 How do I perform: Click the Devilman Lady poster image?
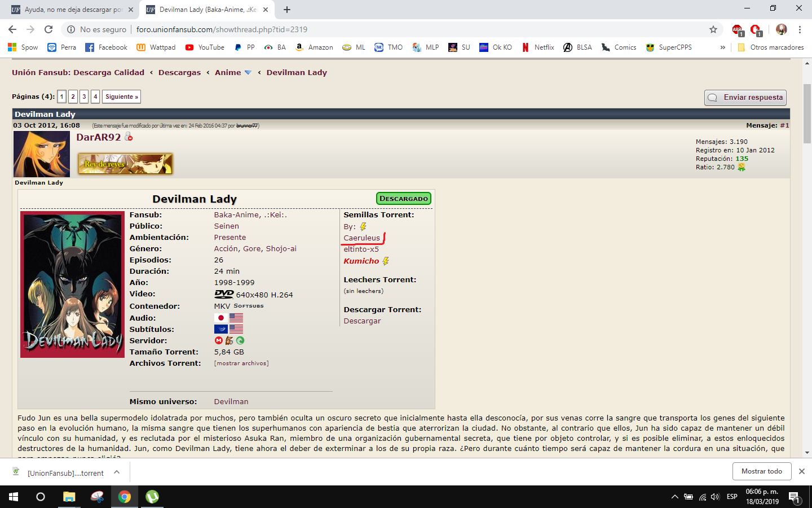72,284
